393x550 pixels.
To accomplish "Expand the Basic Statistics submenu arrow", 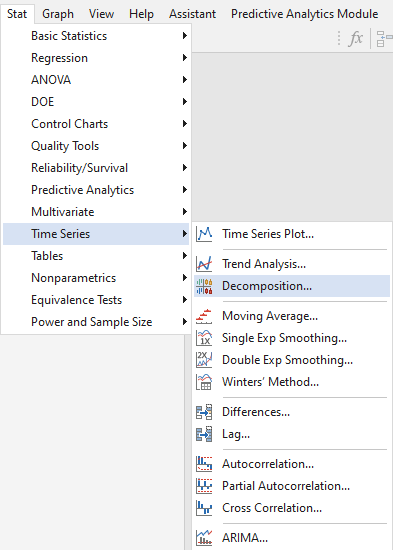I will click(185, 36).
